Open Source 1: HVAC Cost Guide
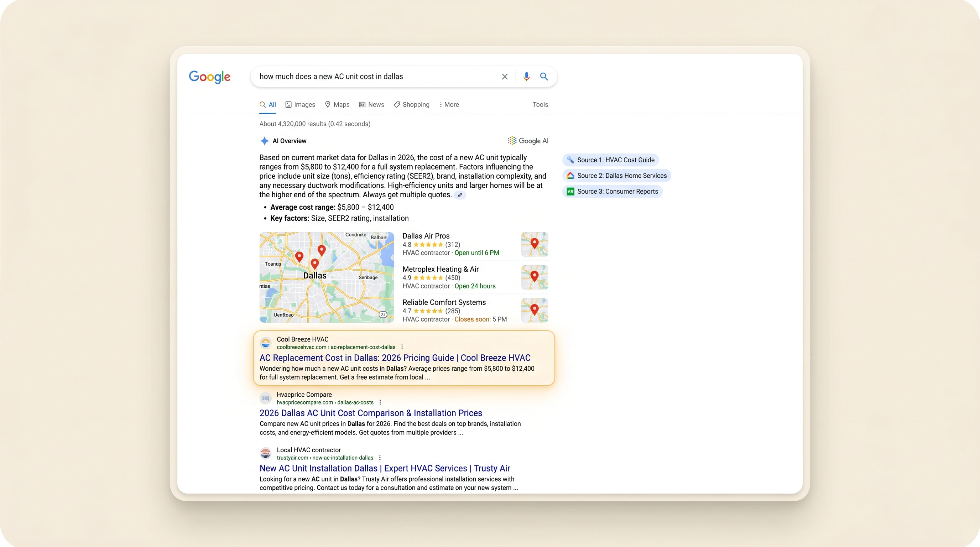The width and height of the screenshot is (980, 547). (611, 160)
